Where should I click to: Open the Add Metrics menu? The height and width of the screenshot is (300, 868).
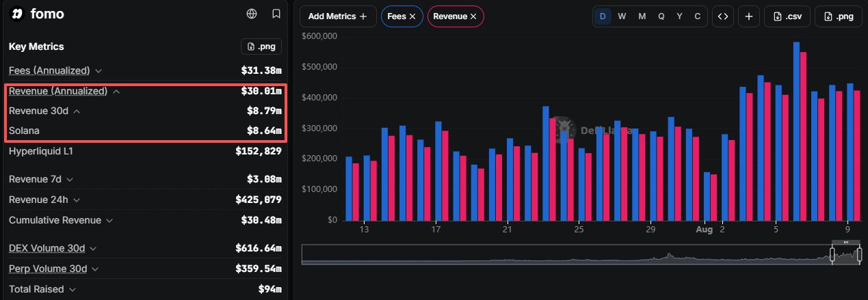click(x=338, y=16)
